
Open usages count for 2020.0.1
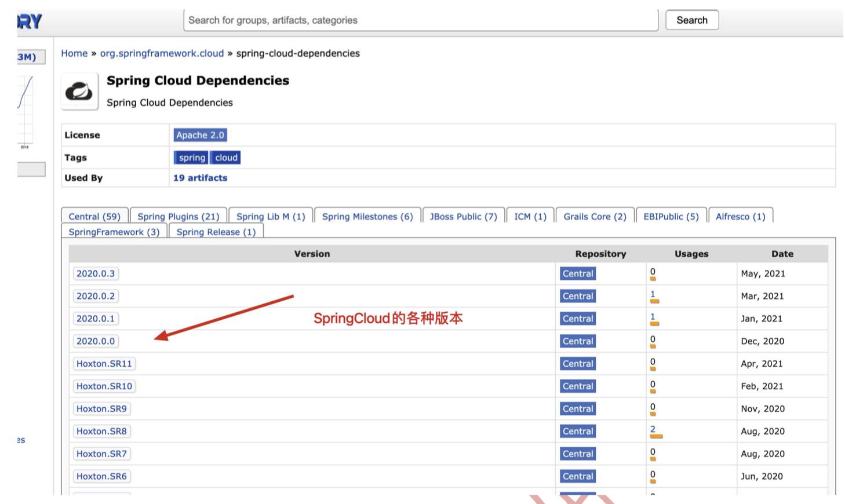click(x=653, y=317)
